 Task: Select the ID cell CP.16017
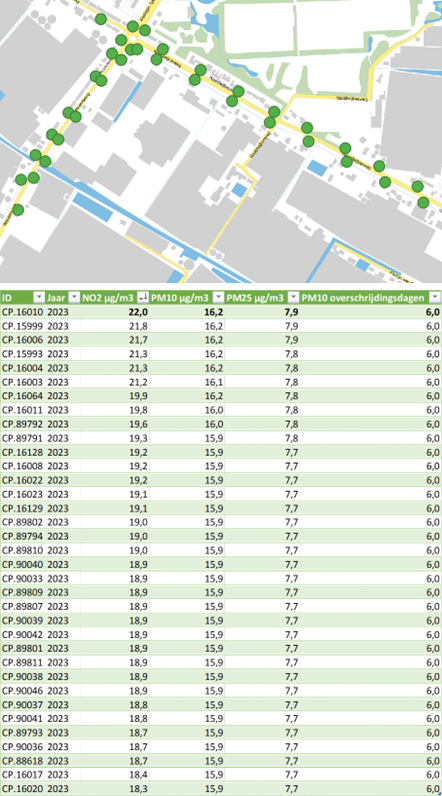tap(23, 775)
